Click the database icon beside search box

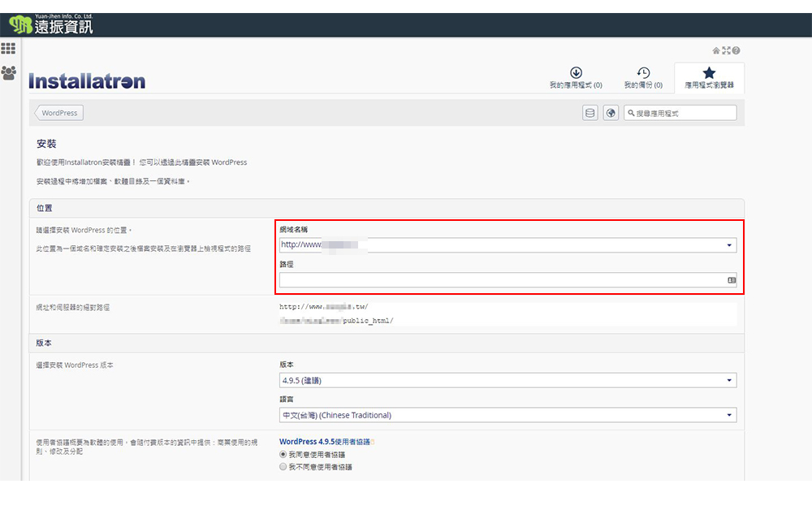coord(590,113)
